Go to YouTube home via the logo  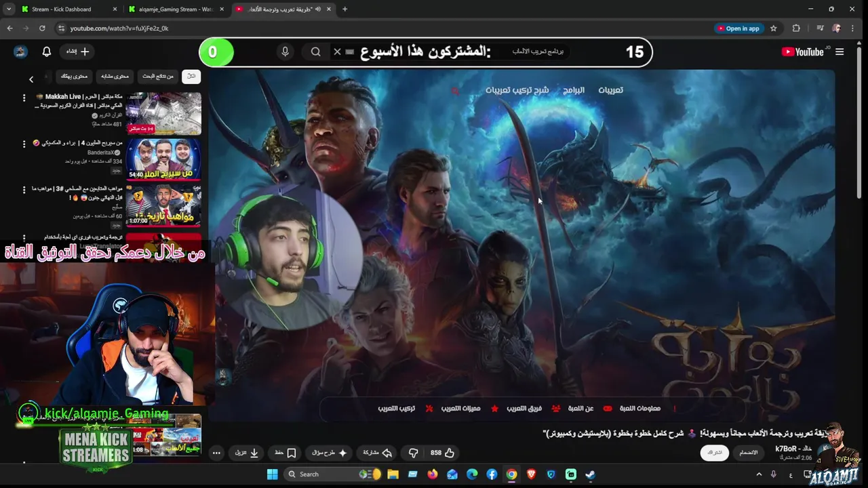click(x=803, y=52)
